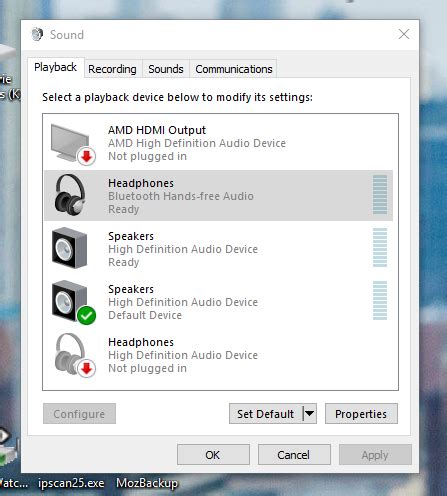The height and width of the screenshot is (496, 447).
Task: Click the green checkmark badge on default Speakers
Action: tap(87, 315)
